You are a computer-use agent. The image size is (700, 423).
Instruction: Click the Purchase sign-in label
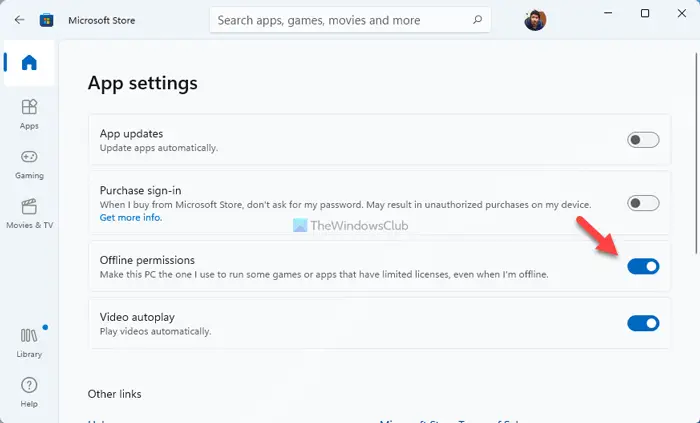[x=140, y=191]
